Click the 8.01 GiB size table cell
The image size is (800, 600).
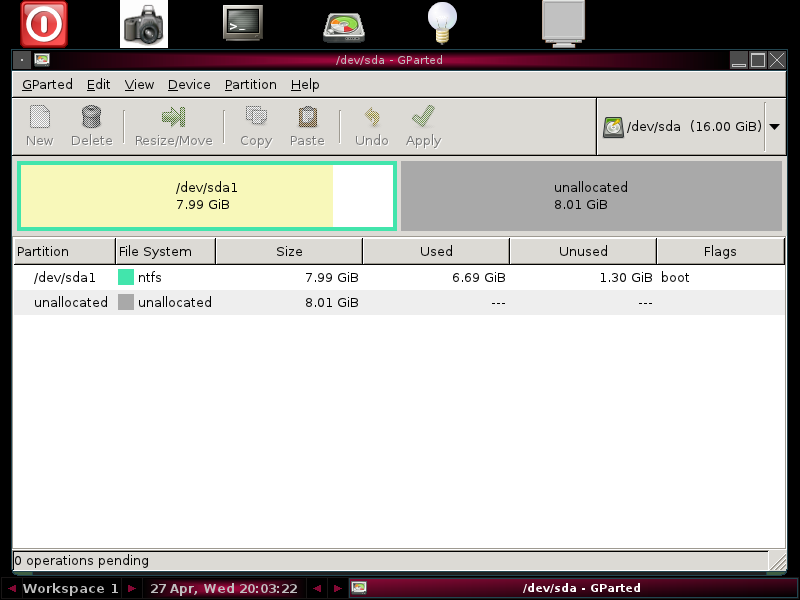pos(332,302)
